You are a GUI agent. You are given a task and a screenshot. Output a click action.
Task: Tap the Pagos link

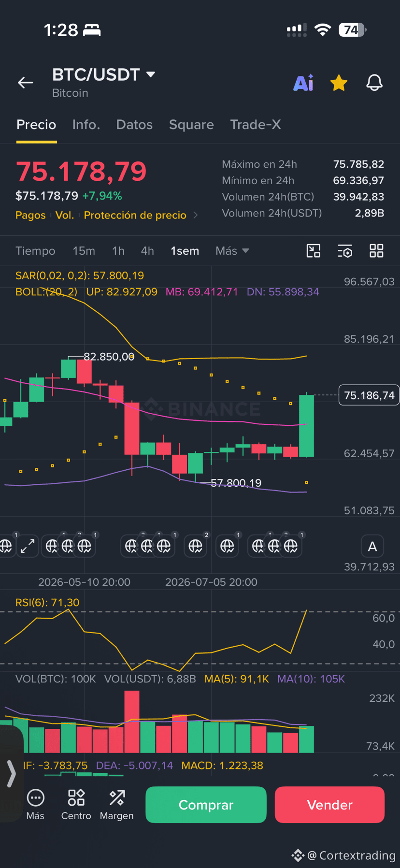coord(30,215)
